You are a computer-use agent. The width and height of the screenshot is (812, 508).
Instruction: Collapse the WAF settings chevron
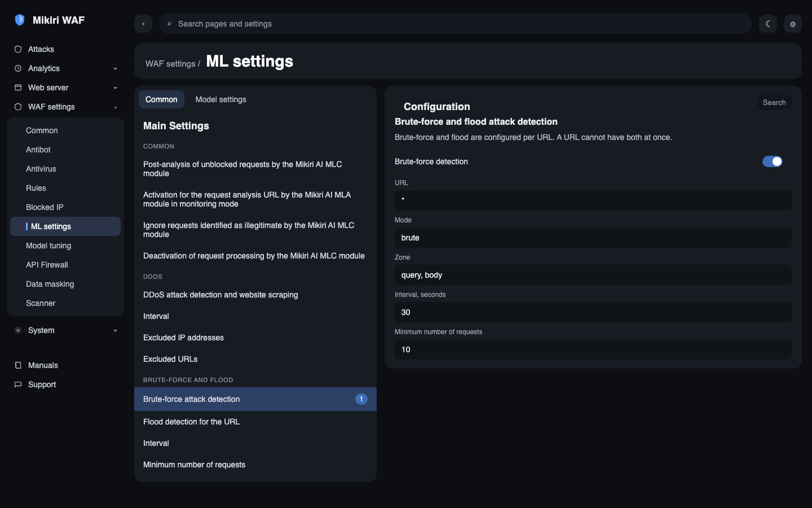[116, 107]
